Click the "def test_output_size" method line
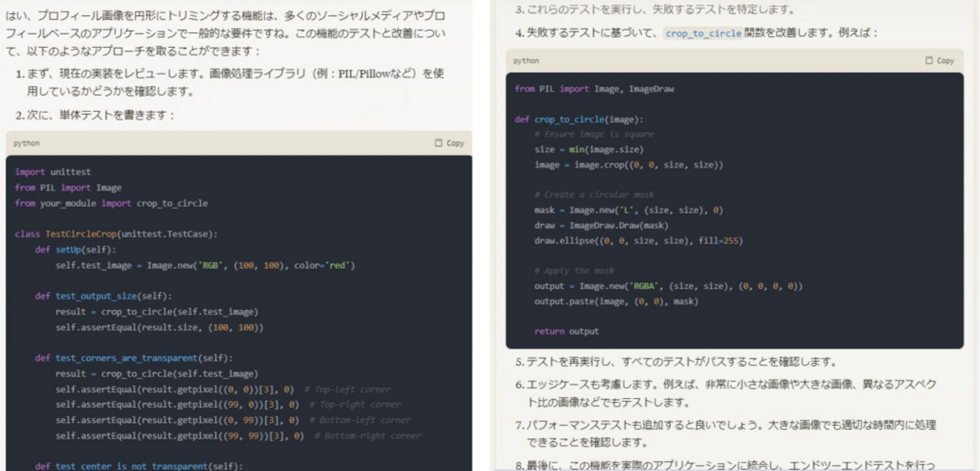Viewport: 980px width, 471px height. click(103, 296)
